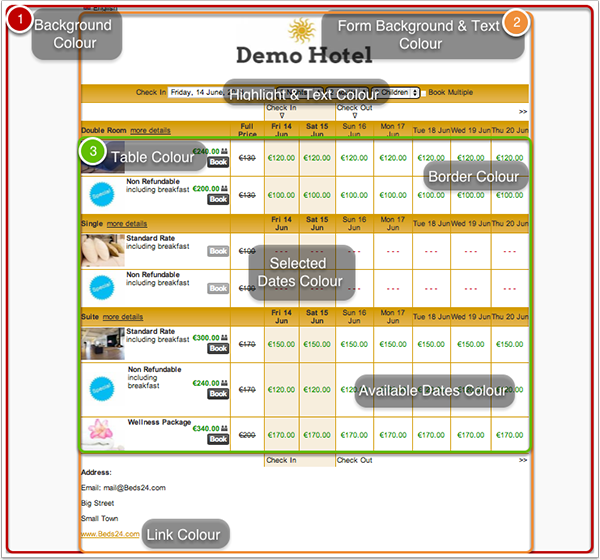Click Saturday €120.00 in Suite Non Refundable
The image size is (600, 560).
pyautogui.click(x=317, y=390)
